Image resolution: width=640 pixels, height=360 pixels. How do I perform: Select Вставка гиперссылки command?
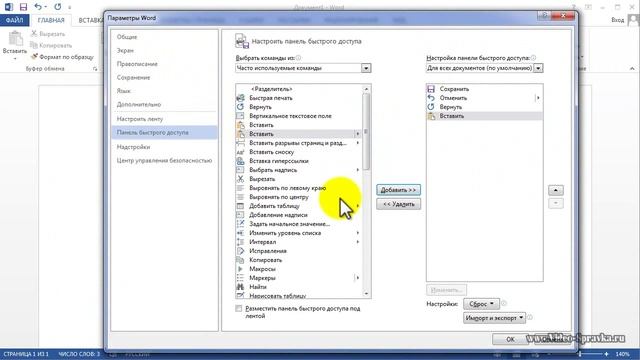point(298,161)
